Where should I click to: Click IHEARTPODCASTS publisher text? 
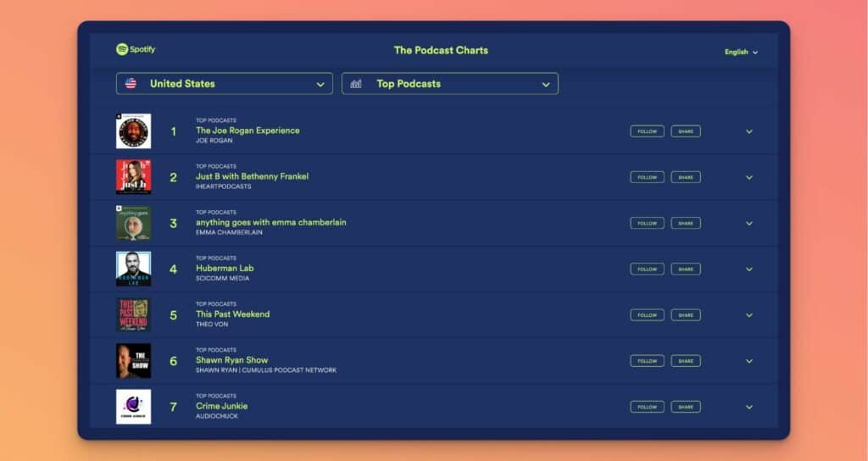click(x=223, y=186)
